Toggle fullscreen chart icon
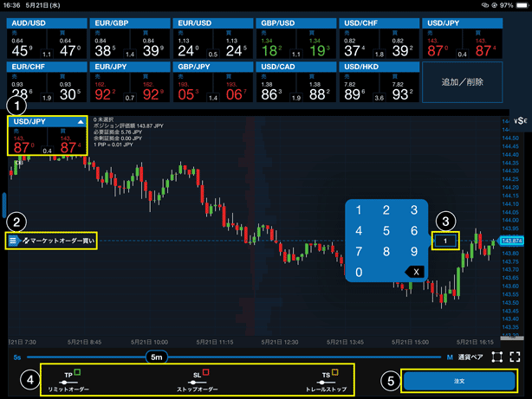The image size is (532, 399). pyautogui.click(x=515, y=357)
